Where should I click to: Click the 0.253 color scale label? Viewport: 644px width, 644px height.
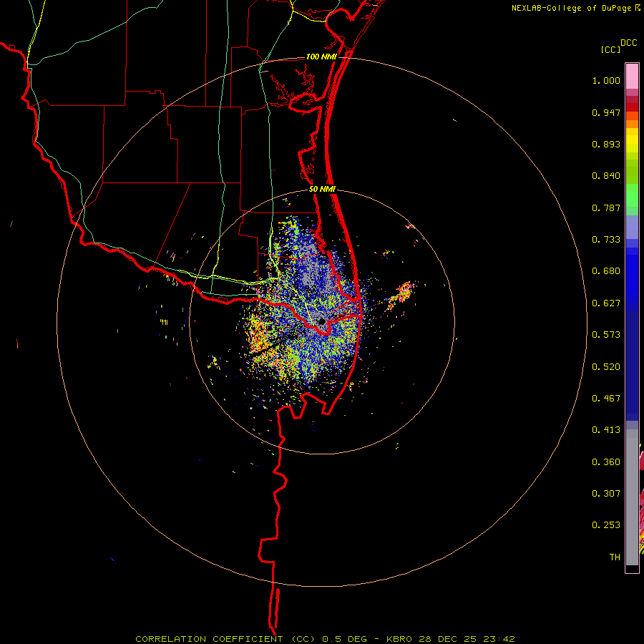click(x=606, y=525)
